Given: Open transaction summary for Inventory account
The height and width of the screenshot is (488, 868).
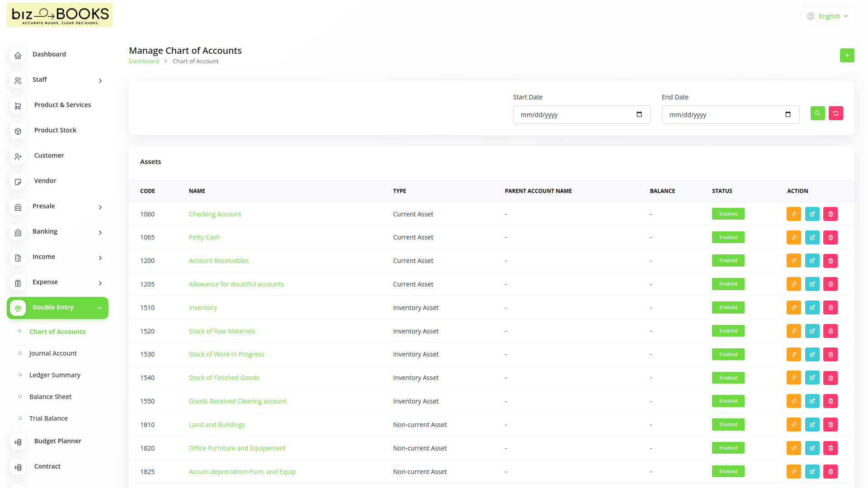Looking at the screenshot, I should [793, 308].
